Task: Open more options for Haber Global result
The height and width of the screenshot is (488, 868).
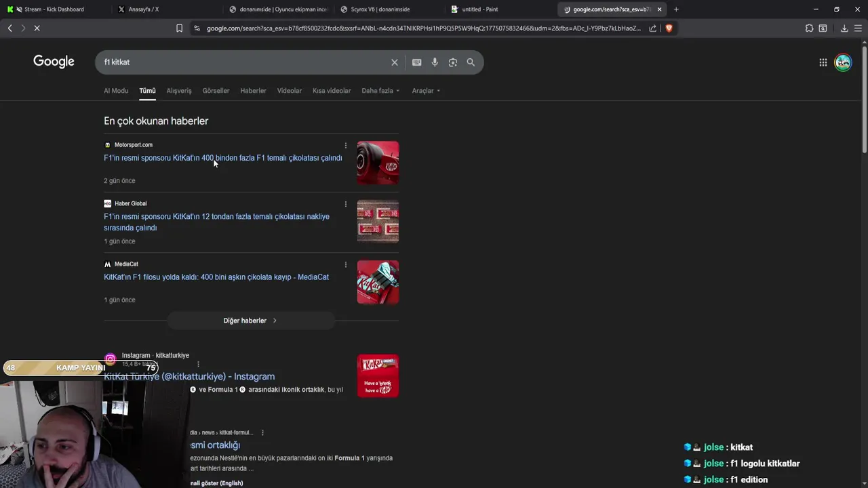Action: click(345, 204)
